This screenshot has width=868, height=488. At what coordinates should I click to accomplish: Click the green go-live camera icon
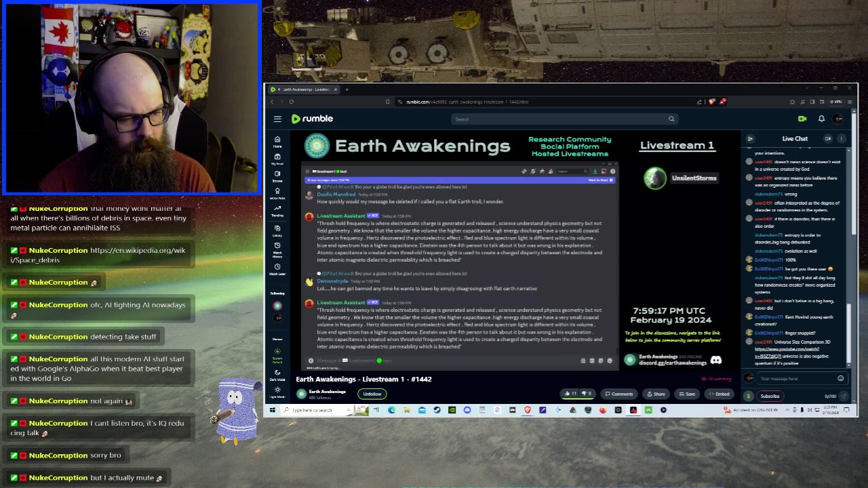(x=802, y=119)
